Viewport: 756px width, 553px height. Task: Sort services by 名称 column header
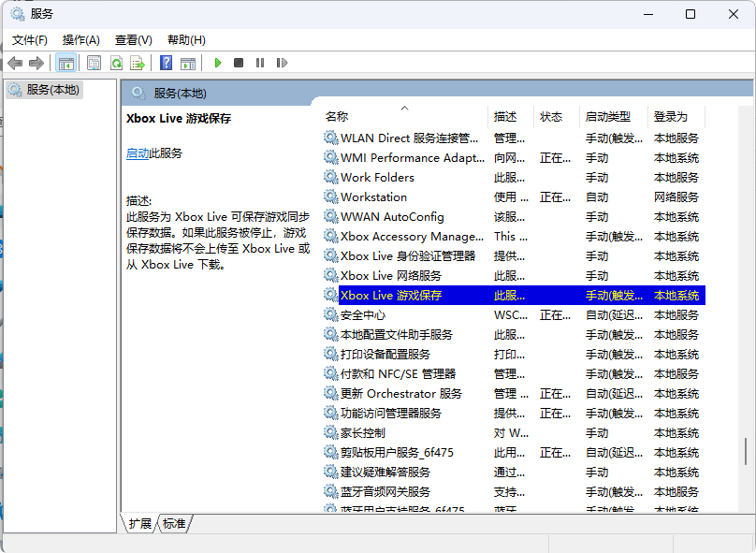[x=337, y=117]
